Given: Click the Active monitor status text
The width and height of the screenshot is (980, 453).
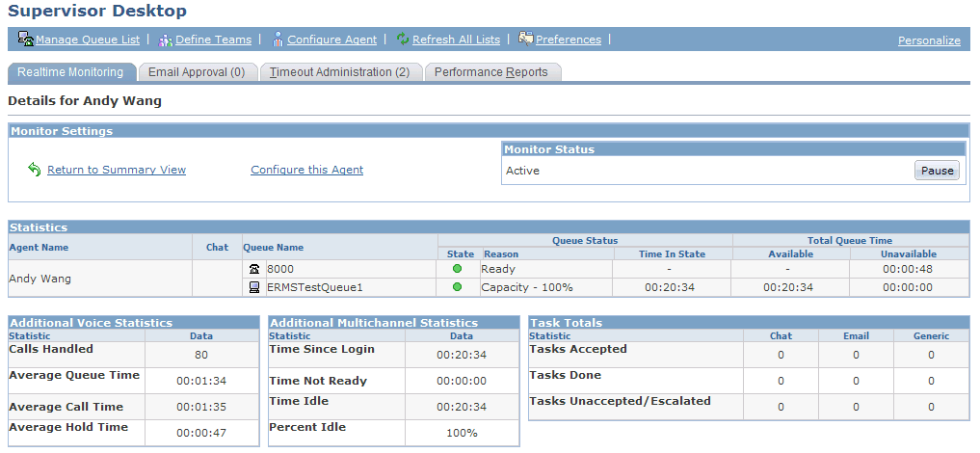Looking at the screenshot, I should (522, 171).
